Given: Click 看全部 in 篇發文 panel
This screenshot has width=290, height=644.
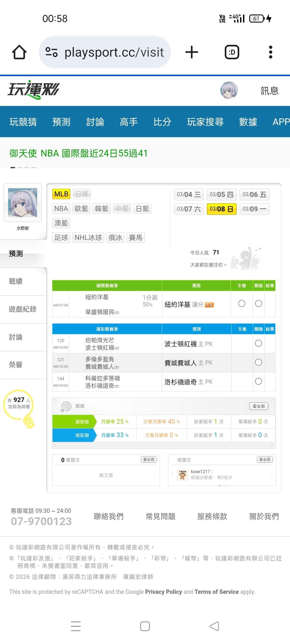Looking at the screenshot, I should pos(149,459).
